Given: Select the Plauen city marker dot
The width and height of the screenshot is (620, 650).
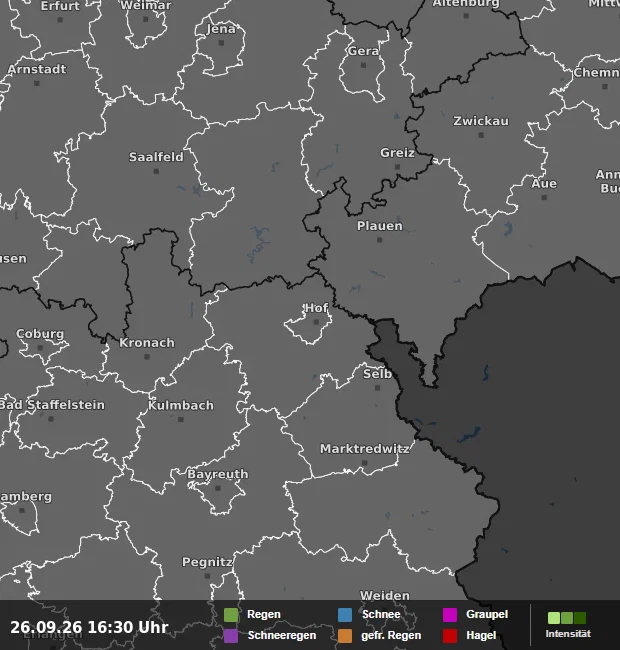Looking at the screenshot, I should pyautogui.click(x=380, y=240).
